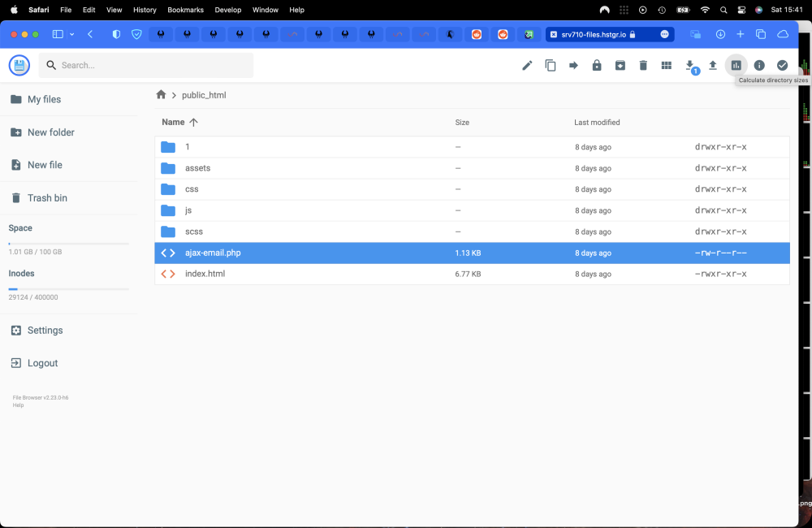812x528 pixels.
Task: Select the css folder row
Action: 472,189
